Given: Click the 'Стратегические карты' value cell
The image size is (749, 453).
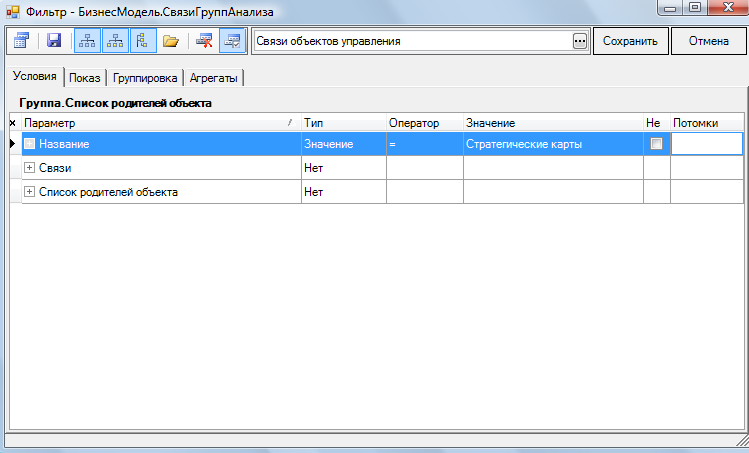Looking at the screenshot, I should pos(552,144).
